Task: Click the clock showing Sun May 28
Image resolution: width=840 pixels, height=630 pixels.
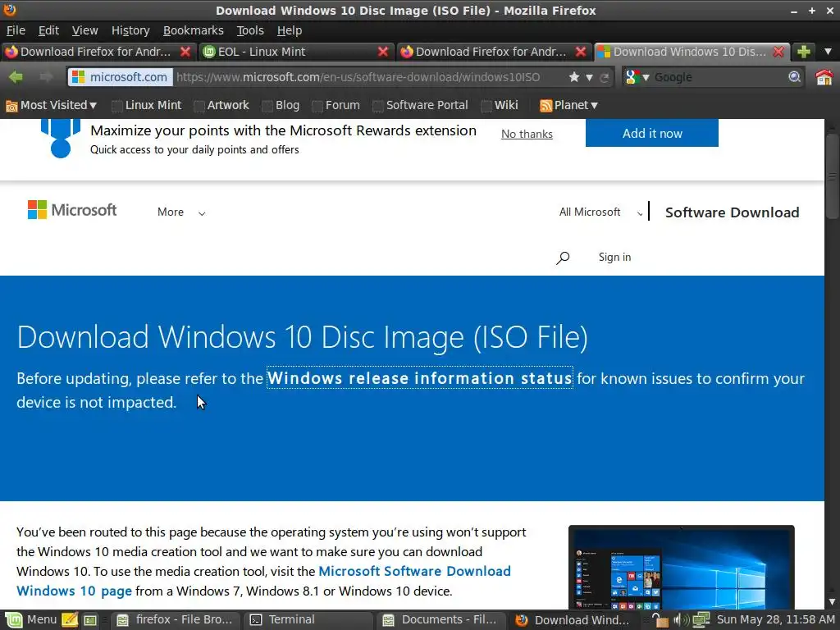Action: pyautogui.click(x=776, y=620)
